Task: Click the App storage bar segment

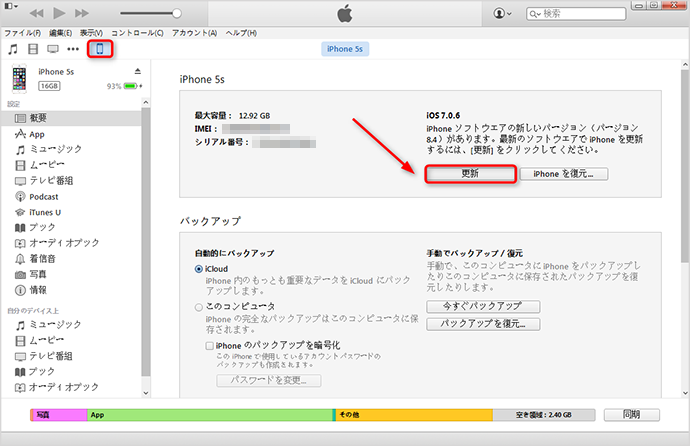Action: tap(210, 415)
